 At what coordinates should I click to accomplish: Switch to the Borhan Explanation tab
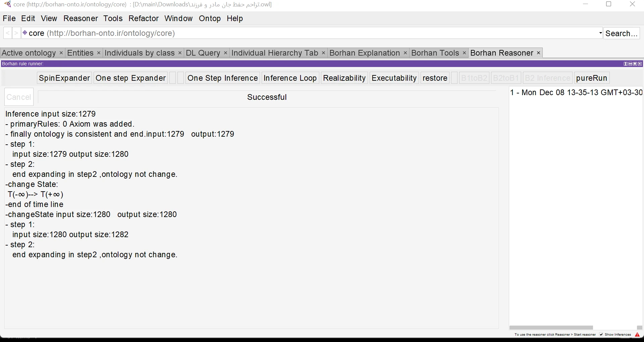(x=364, y=53)
